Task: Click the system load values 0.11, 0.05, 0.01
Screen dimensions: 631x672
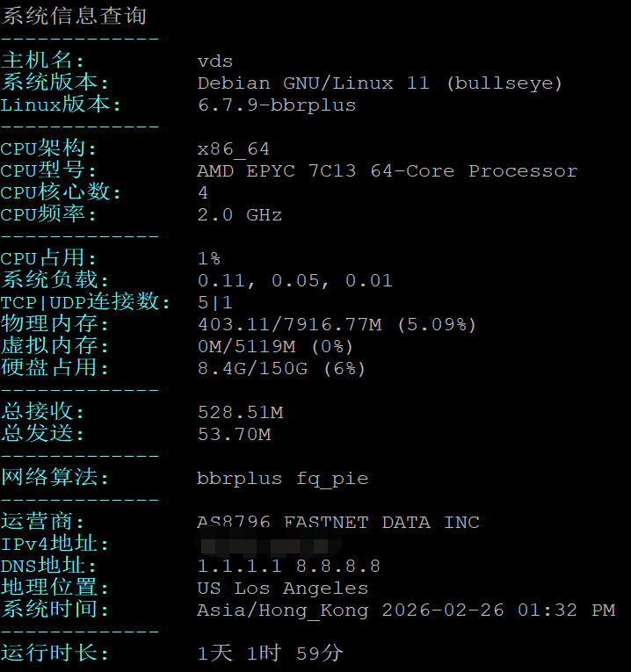Action: click(x=294, y=280)
